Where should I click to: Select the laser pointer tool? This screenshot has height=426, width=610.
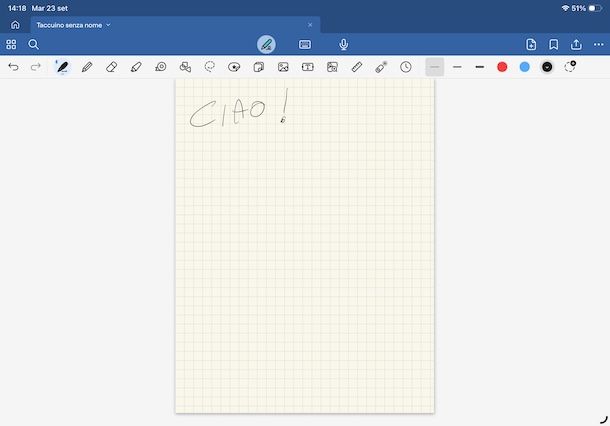(x=381, y=67)
